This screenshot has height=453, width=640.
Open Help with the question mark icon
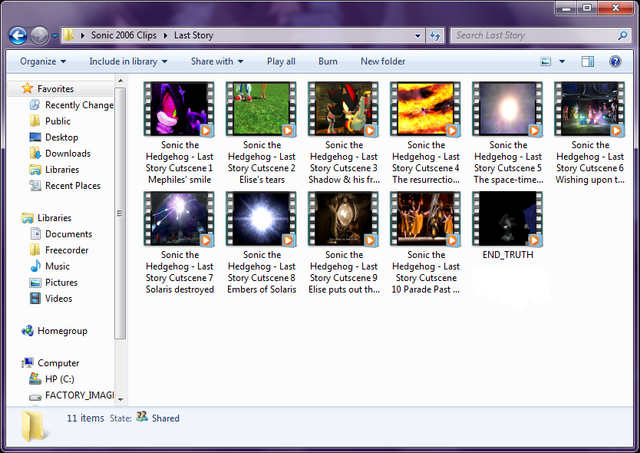(x=615, y=62)
